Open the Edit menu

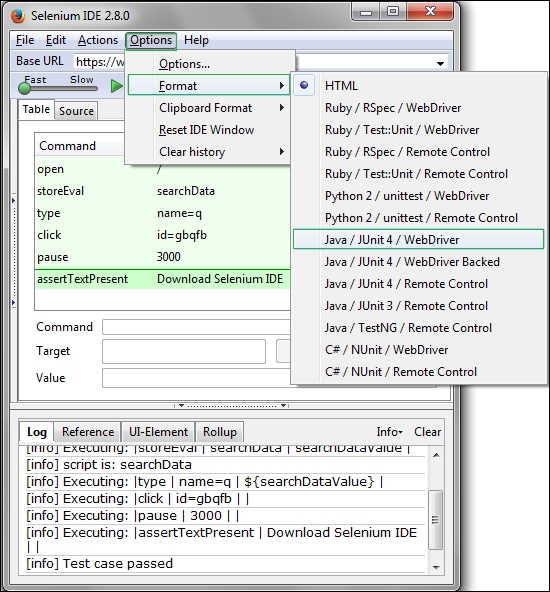[56, 40]
